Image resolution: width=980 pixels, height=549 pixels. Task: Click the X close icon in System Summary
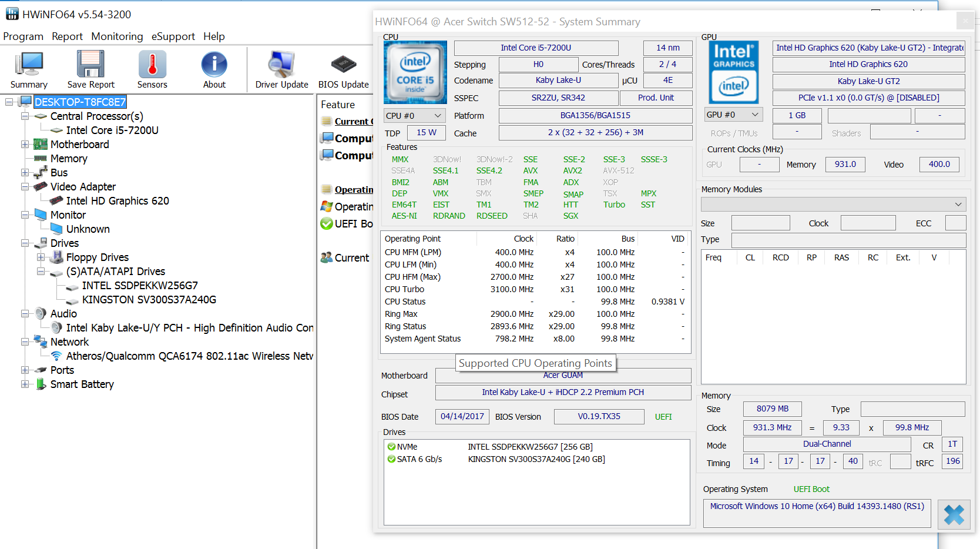pyautogui.click(x=954, y=515)
